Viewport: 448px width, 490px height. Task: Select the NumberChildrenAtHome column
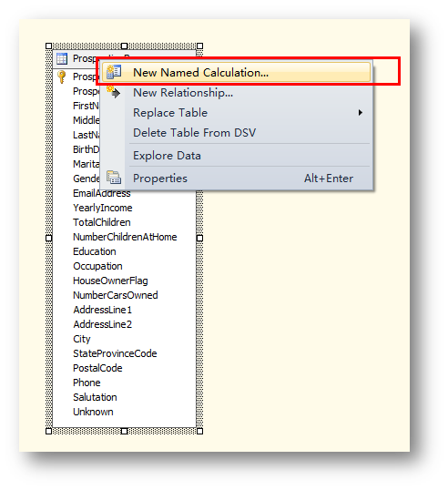click(125, 237)
